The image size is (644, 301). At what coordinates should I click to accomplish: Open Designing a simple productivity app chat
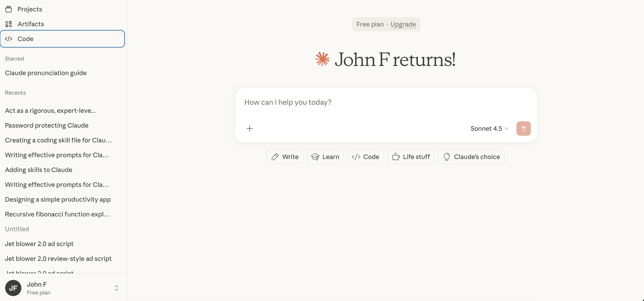click(58, 199)
